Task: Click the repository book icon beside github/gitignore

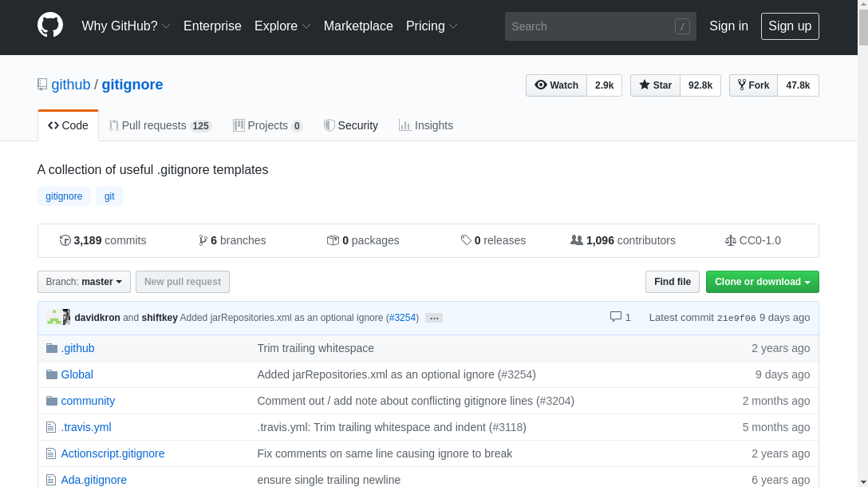Action: click(41, 84)
